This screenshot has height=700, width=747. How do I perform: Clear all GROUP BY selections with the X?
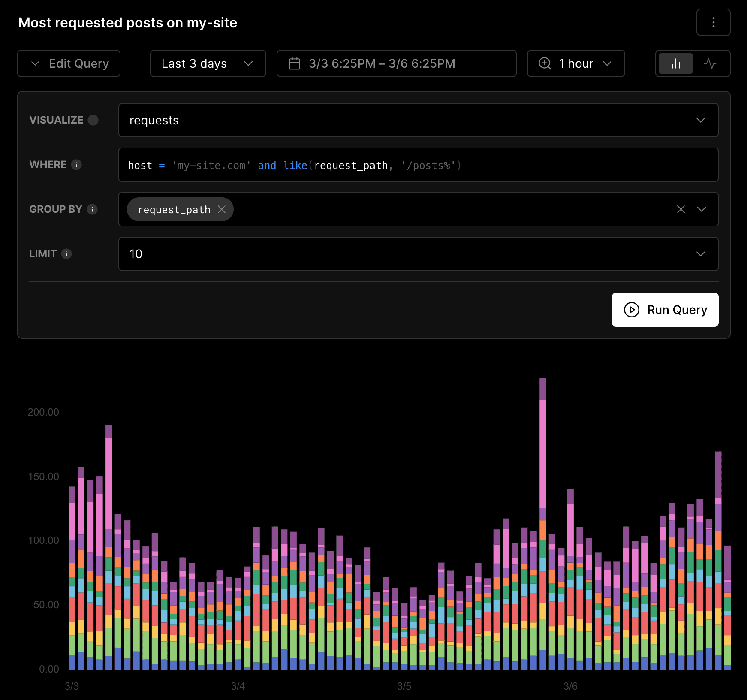tap(681, 209)
